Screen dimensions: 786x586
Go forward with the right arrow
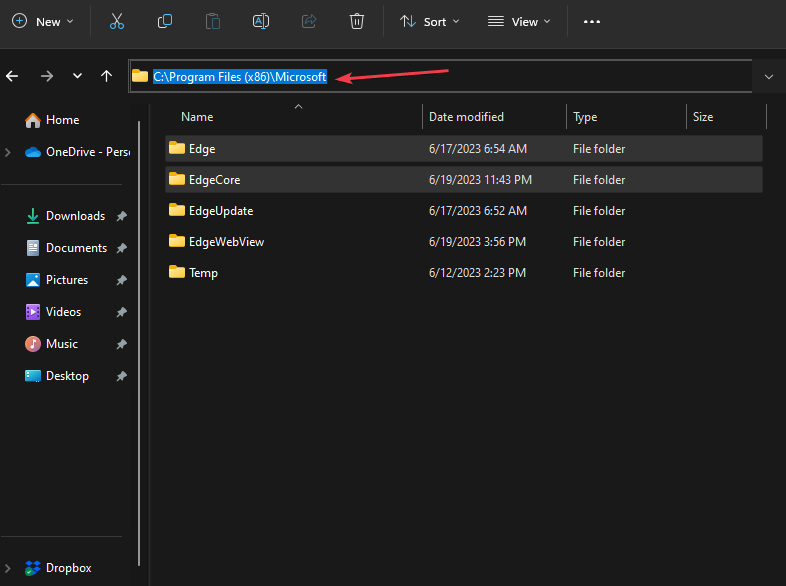point(47,76)
